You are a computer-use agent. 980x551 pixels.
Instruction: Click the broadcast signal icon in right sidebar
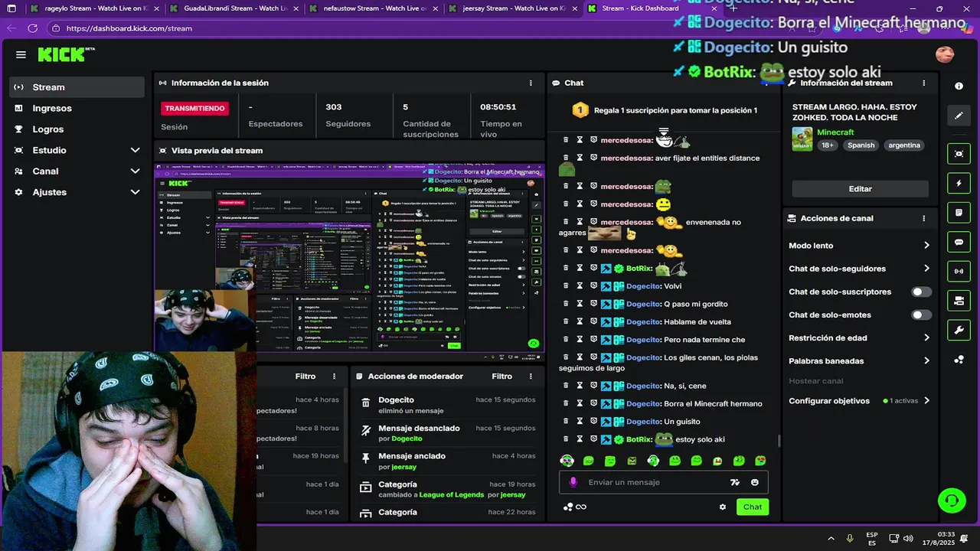959,271
